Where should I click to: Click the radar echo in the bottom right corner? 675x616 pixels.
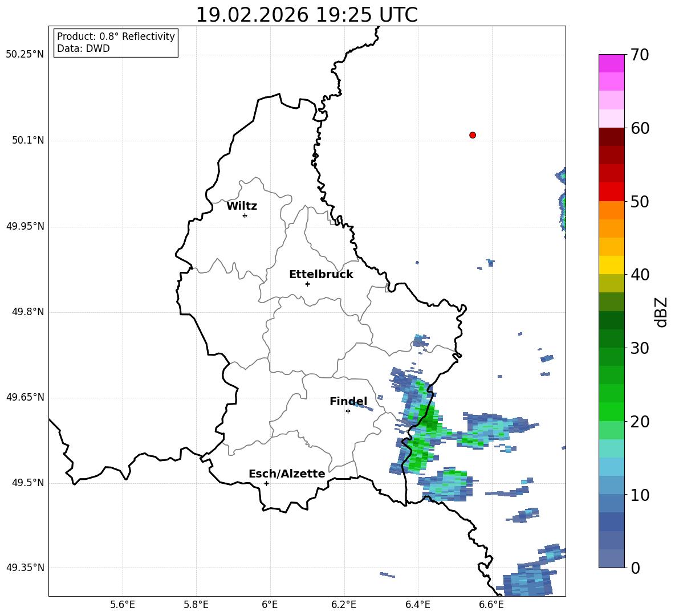(528, 580)
